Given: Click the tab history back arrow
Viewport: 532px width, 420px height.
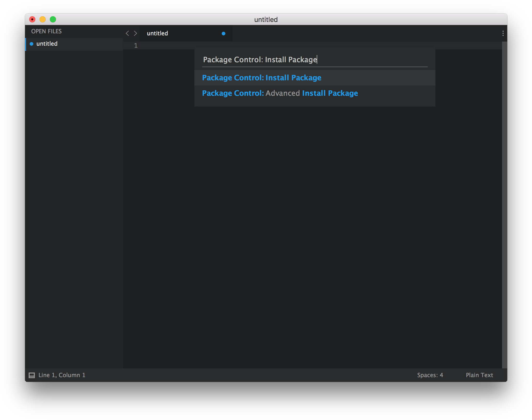Looking at the screenshot, I should 127,33.
